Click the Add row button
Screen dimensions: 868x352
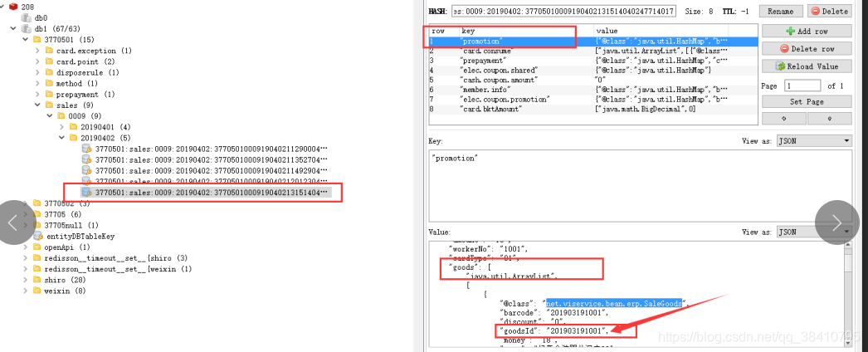pyautogui.click(x=807, y=31)
